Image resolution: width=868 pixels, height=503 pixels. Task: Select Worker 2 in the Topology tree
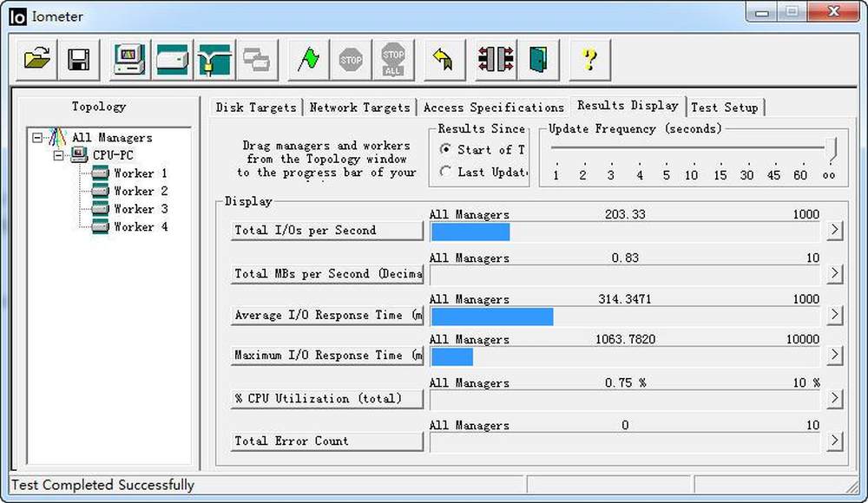[140, 191]
